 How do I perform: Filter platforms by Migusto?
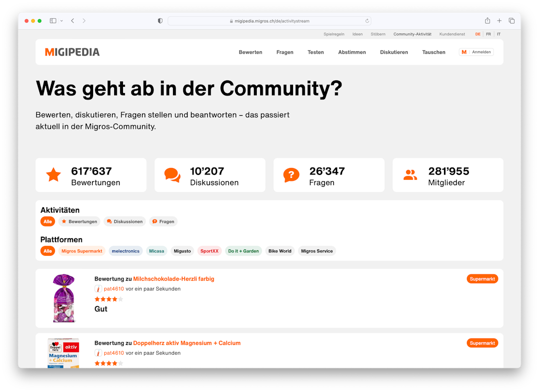click(x=182, y=251)
